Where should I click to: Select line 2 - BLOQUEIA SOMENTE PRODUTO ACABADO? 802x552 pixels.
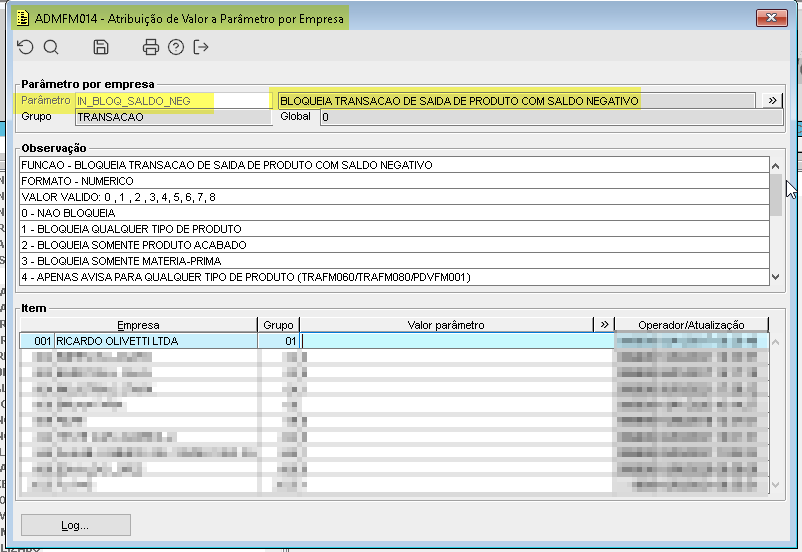[x=394, y=245]
